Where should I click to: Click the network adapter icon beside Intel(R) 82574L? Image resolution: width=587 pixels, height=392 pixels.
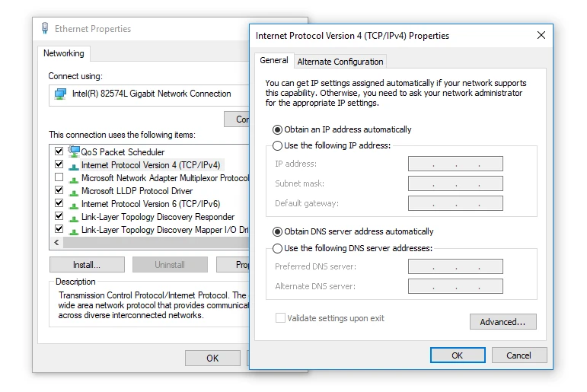[60, 94]
